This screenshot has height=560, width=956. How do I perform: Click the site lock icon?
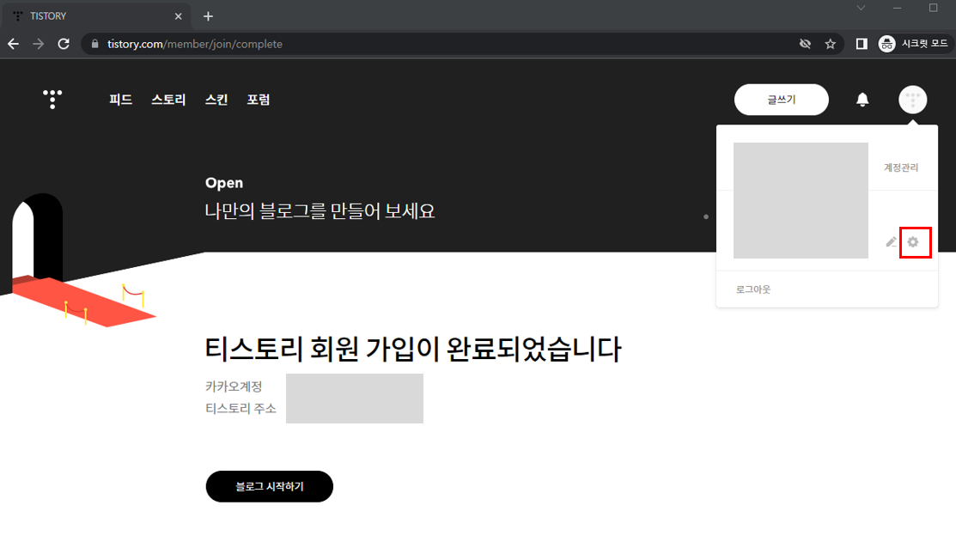point(94,44)
